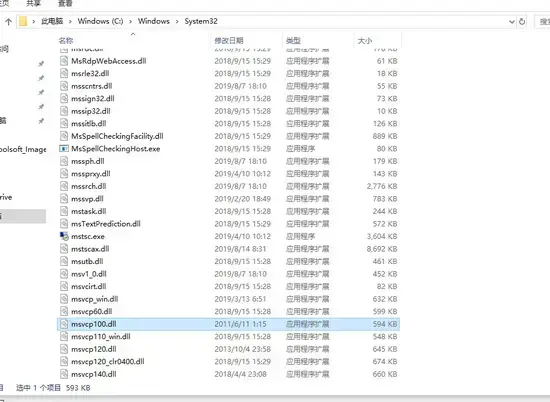550x402 pixels.
Task: Click file icon of mssvp.dll
Action: pyautogui.click(x=64, y=199)
